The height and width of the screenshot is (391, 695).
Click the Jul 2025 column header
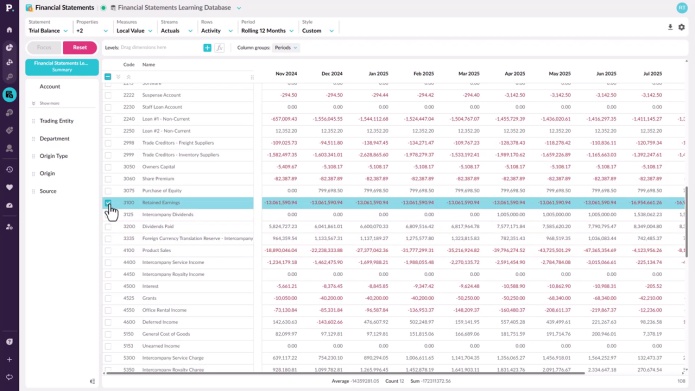pyautogui.click(x=652, y=74)
